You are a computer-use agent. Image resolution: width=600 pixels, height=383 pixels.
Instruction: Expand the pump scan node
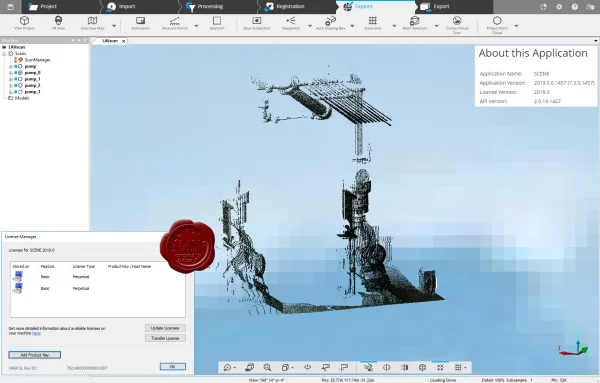(x=11, y=66)
